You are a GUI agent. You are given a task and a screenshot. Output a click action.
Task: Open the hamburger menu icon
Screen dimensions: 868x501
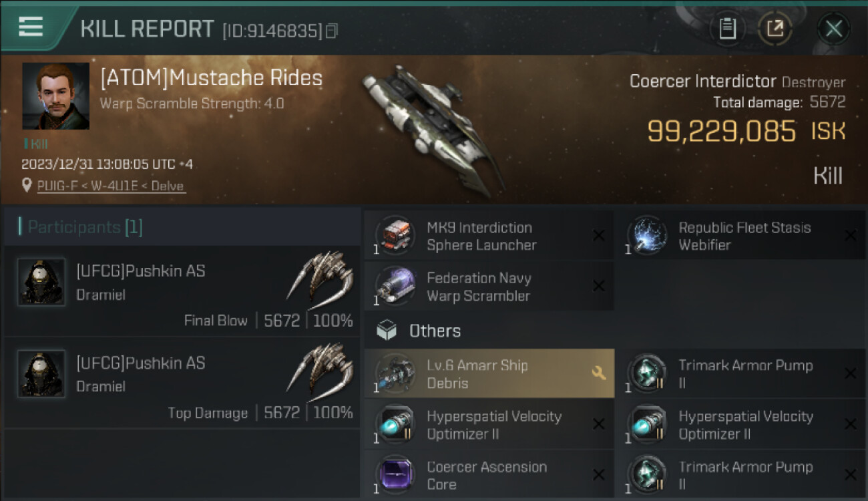pos(31,27)
